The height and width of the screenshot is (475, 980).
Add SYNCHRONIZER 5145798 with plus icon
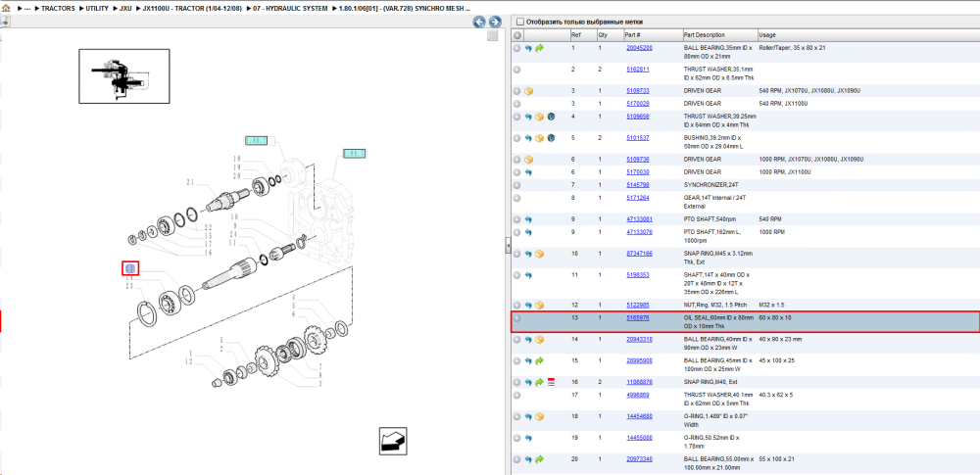coord(516,186)
